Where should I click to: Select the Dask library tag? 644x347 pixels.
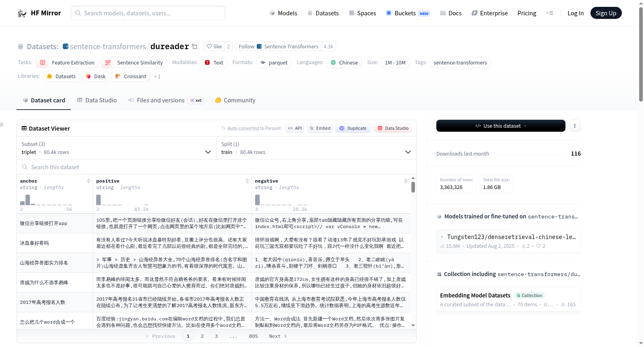[95, 76]
